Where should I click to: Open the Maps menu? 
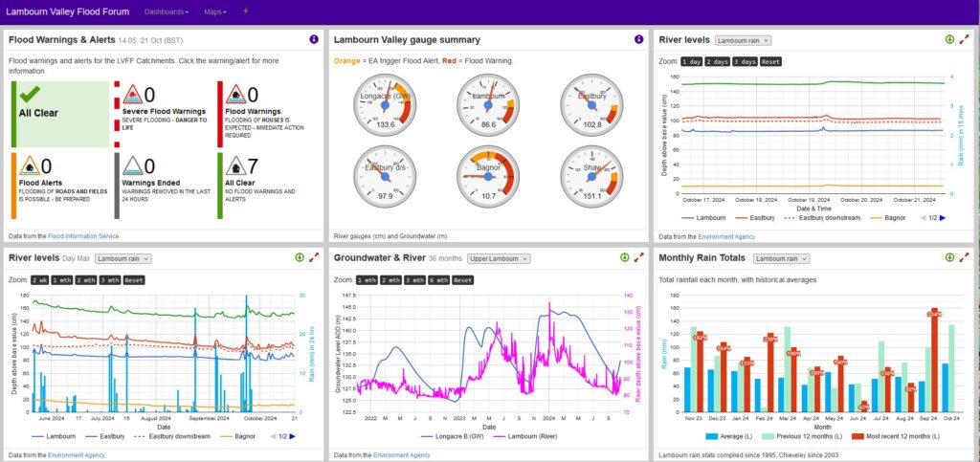tap(215, 11)
